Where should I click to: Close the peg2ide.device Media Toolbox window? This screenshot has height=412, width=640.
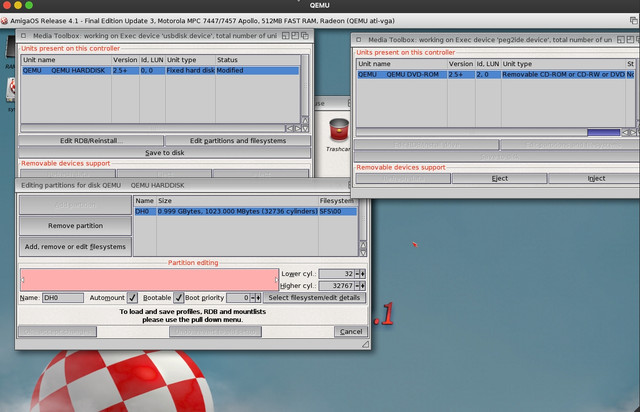[x=359, y=40]
